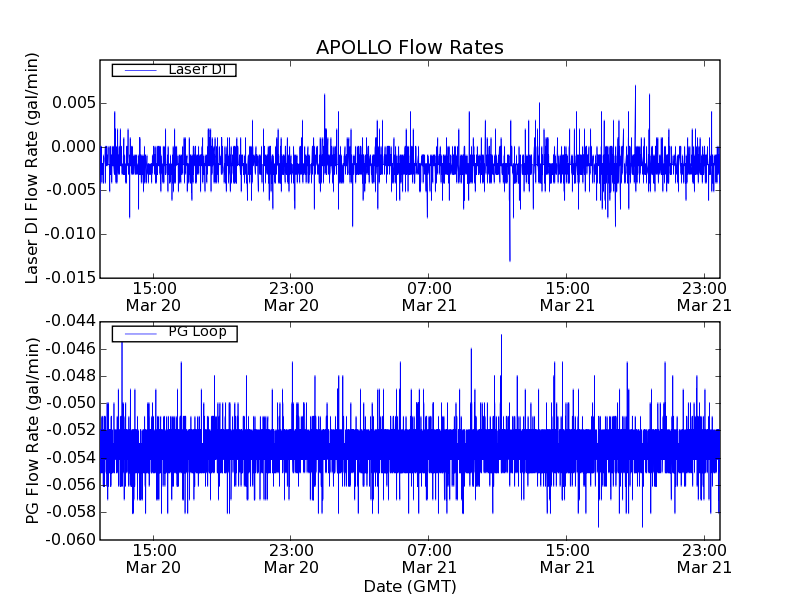Click the 23:00 Mar 20 tick under bottom plot
The width and height of the screenshot is (800, 600).
tap(291, 558)
